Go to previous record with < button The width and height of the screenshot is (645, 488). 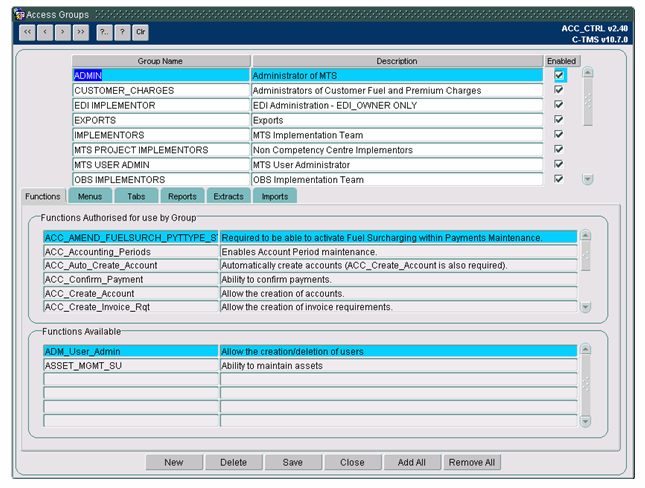coord(45,32)
